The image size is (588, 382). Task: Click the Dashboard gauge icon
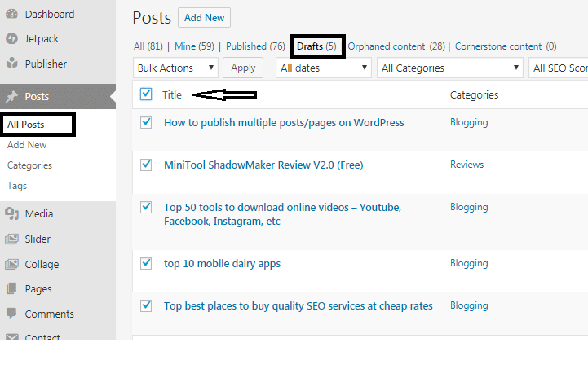click(11, 14)
